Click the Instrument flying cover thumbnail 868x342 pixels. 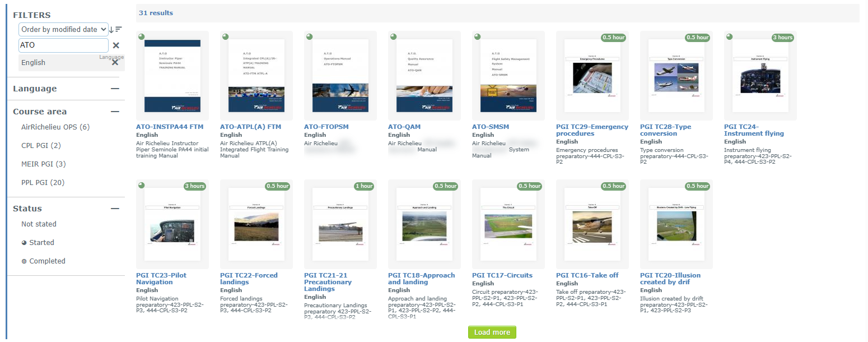pos(760,76)
